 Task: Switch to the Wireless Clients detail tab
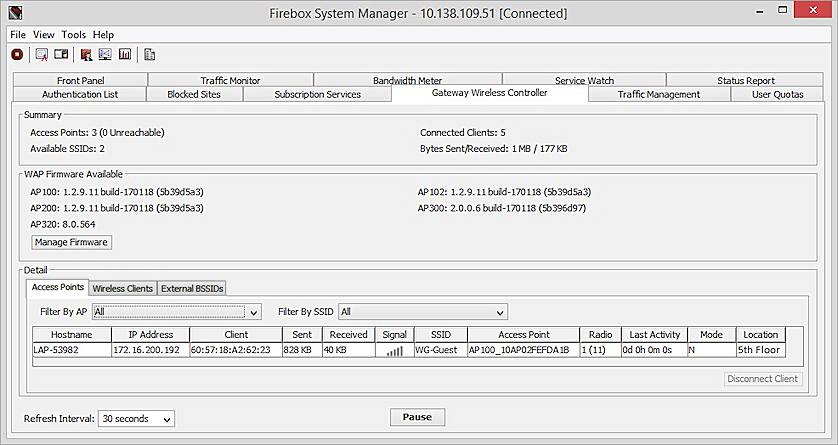tap(123, 288)
